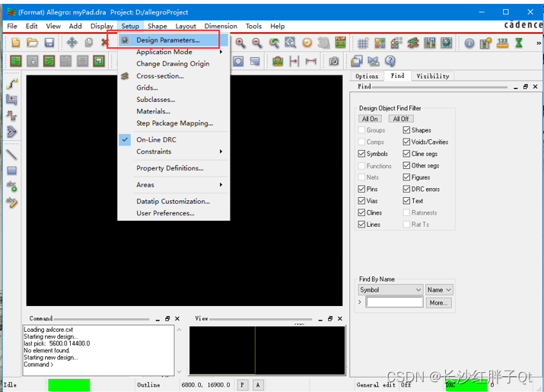This screenshot has width=544, height=392.
Task: Toggle the Pins checkbox
Action: [x=361, y=189]
